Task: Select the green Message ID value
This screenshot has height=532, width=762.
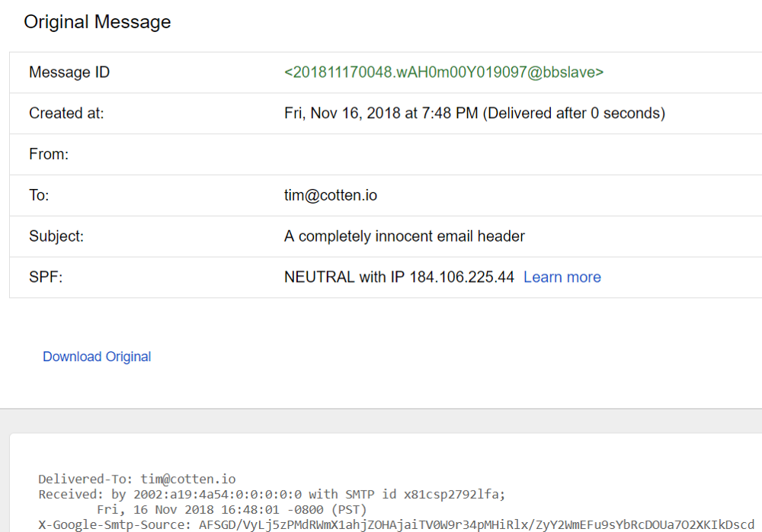Action: pyautogui.click(x=443, y=72)
